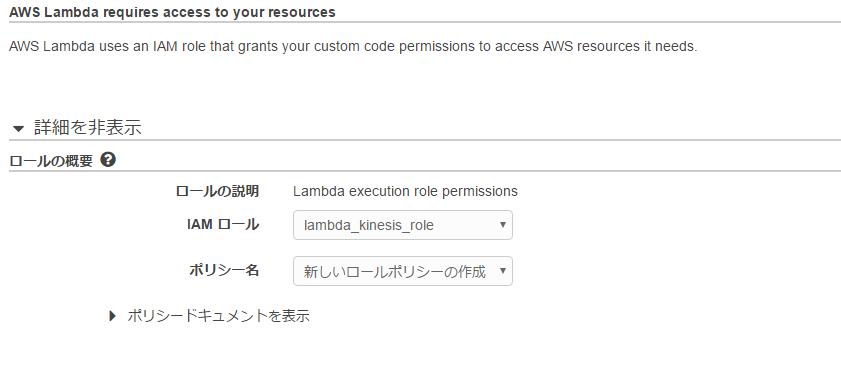Select the lambda_kinesis_role value in IAM role box

tap(369, 226)
